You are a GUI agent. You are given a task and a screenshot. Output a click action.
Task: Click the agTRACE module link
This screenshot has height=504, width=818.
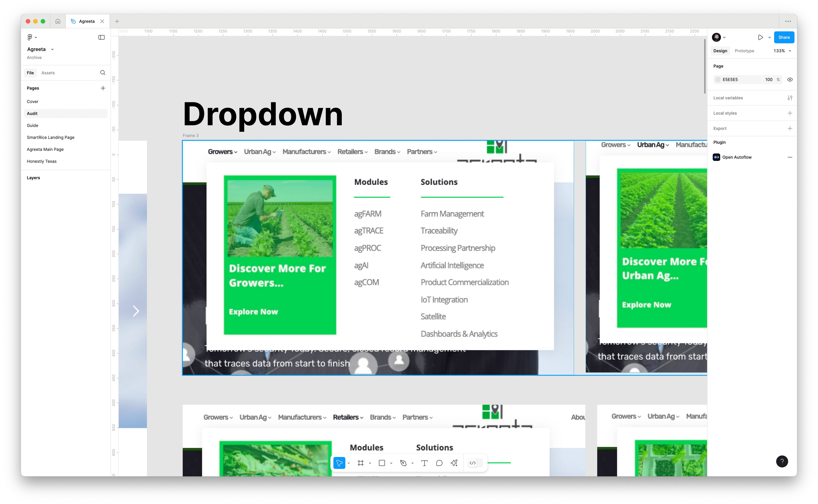(x=369, y=231)
